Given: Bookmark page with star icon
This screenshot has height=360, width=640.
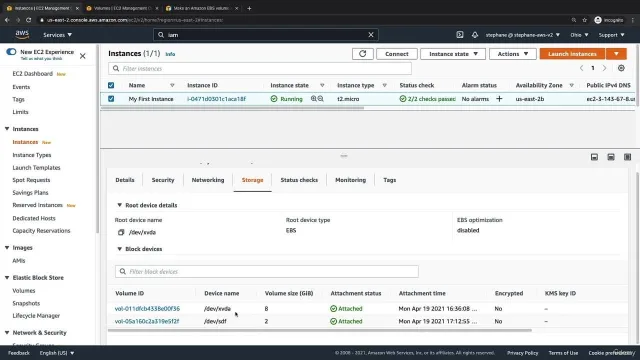Looking at the screenshot, I should pyautogui.click(x=584, y=20).
